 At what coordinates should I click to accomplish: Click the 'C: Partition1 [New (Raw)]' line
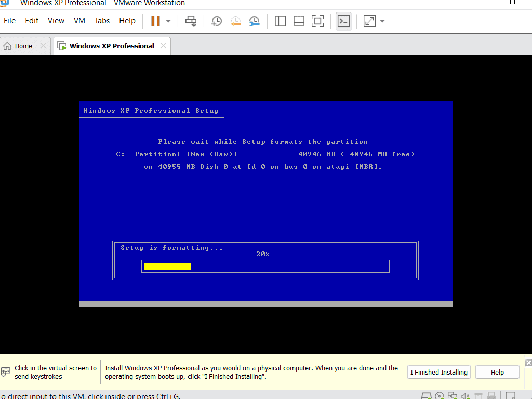click(177, 154)
